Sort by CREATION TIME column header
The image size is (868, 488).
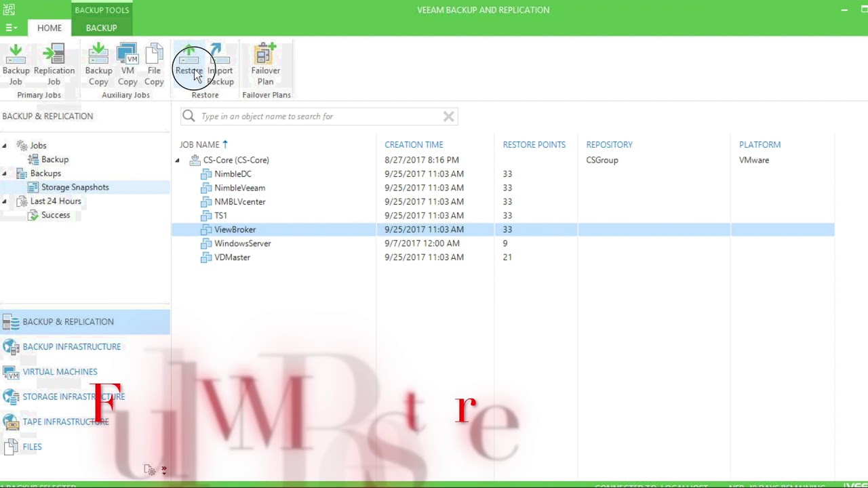[x=414, y=144]
